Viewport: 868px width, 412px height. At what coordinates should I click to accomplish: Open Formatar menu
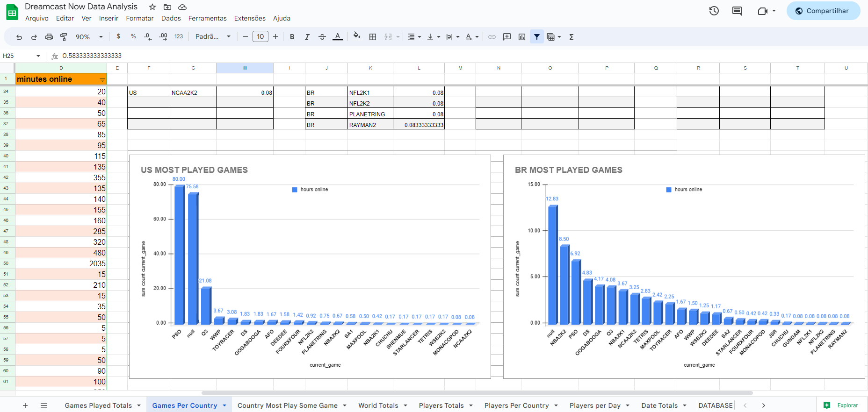coord(140,18)
